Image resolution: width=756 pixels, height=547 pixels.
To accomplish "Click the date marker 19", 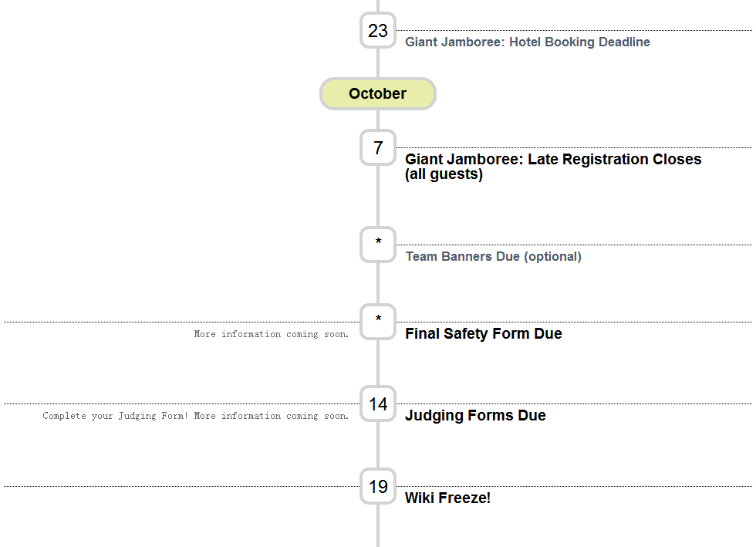I will (x=378, y=486).
